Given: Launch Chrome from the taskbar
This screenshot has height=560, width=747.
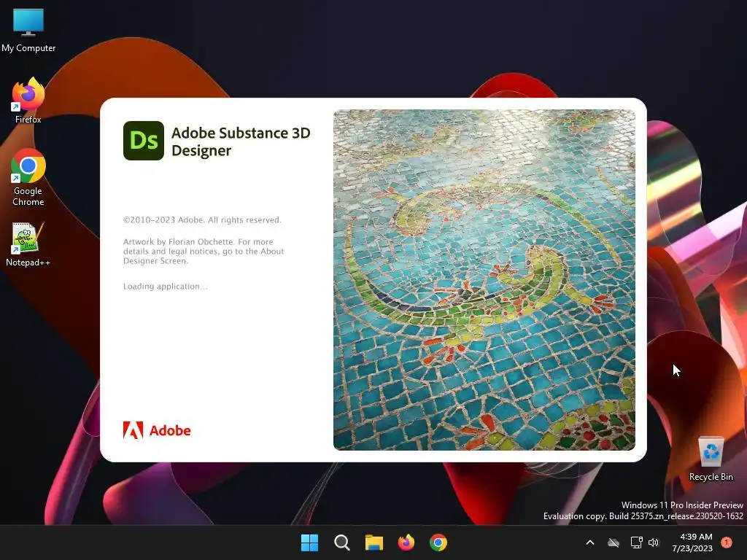Looking at the screenshot, I should (438, 542).
